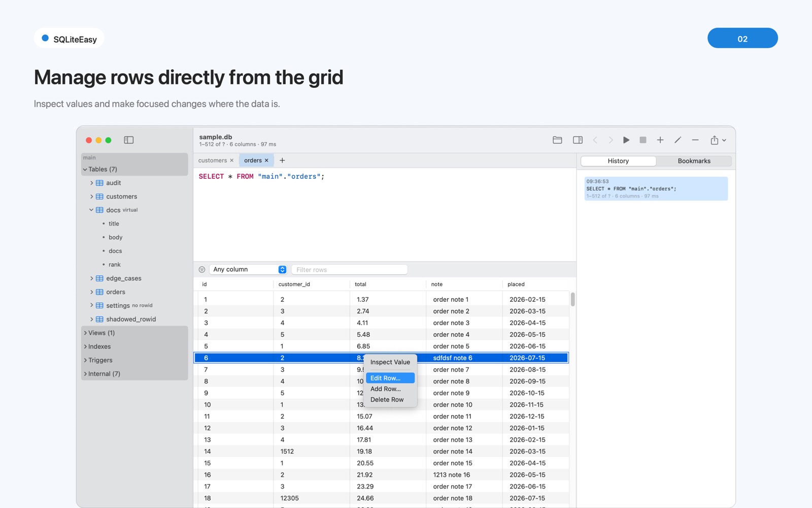Click the placed date 2026-12-15
812x508 pixels.
click(527, 417)
